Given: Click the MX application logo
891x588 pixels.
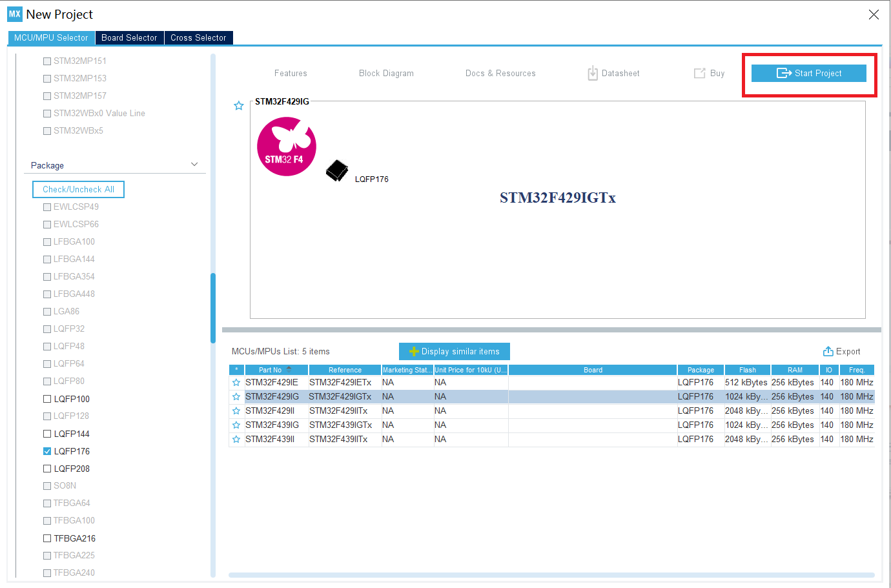Looking at the screenshot, I should point(15,14).
